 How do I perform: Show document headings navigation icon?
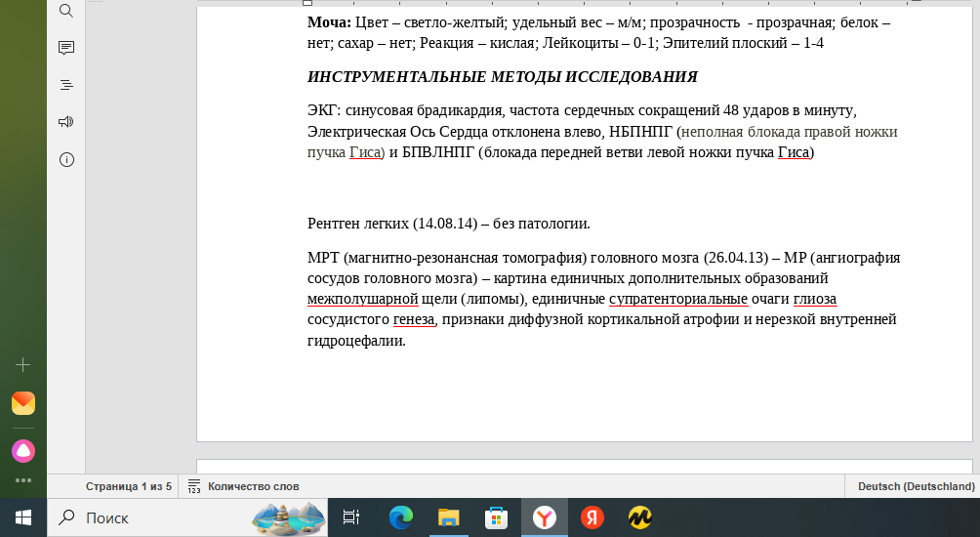coord(66,85)
